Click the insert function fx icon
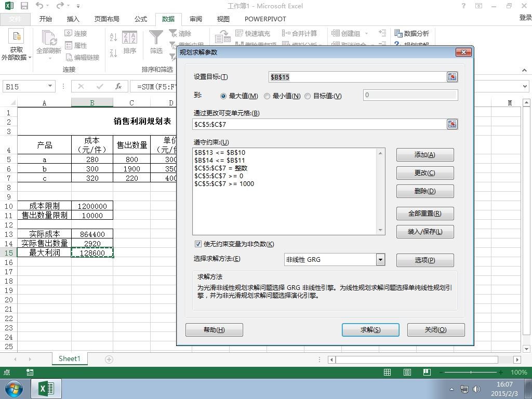Screen dimensions: 532x399 tap(118, 87)
